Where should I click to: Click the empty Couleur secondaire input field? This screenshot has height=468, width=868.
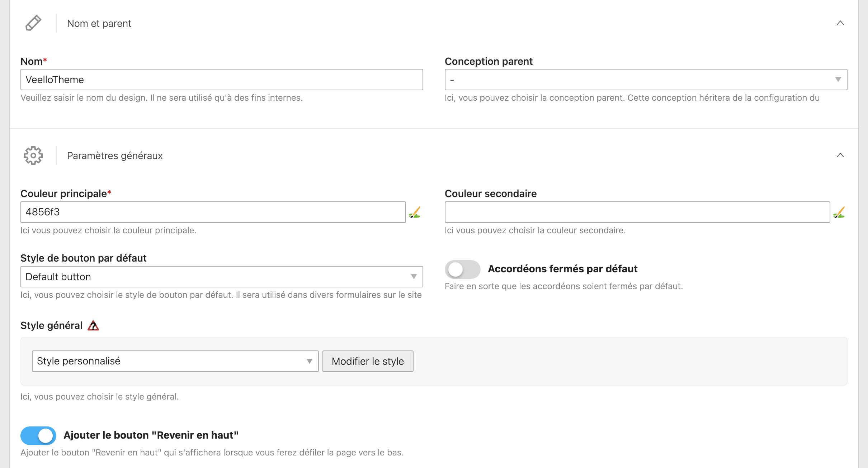point(637,212)
